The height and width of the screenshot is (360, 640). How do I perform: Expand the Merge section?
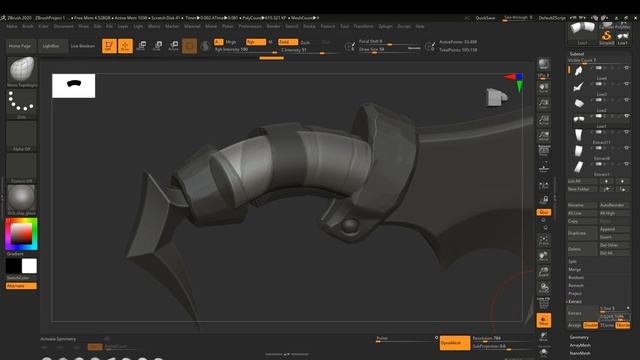(x=574, y=269)
